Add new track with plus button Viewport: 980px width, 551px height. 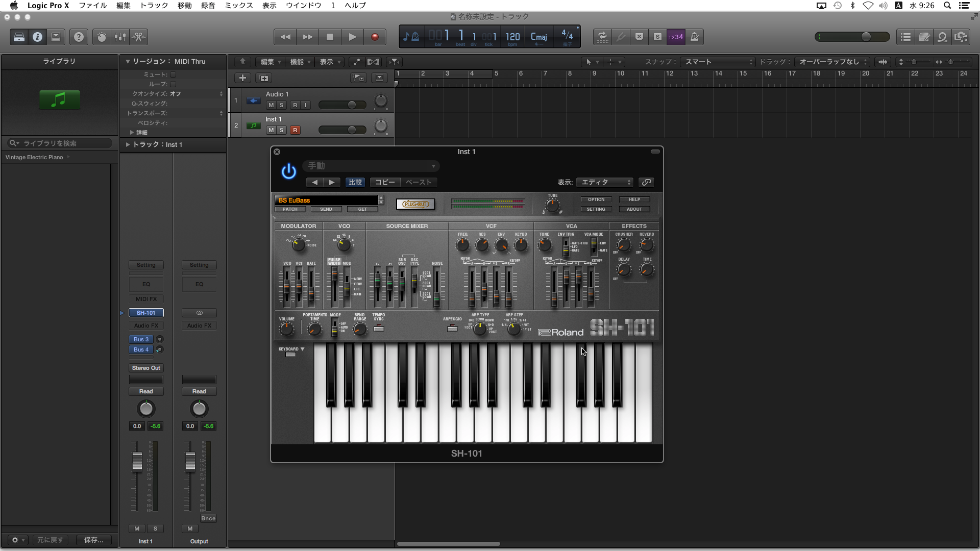click(242, 78)
